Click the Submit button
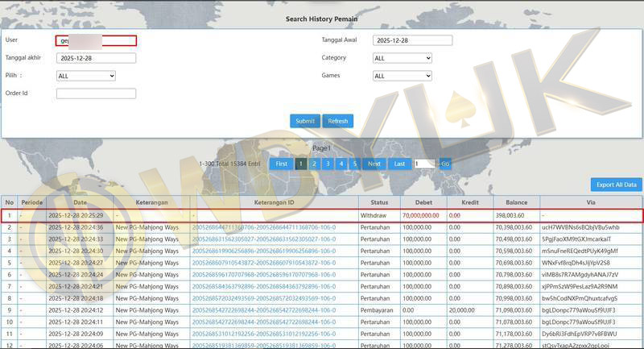 coord(305,121)
